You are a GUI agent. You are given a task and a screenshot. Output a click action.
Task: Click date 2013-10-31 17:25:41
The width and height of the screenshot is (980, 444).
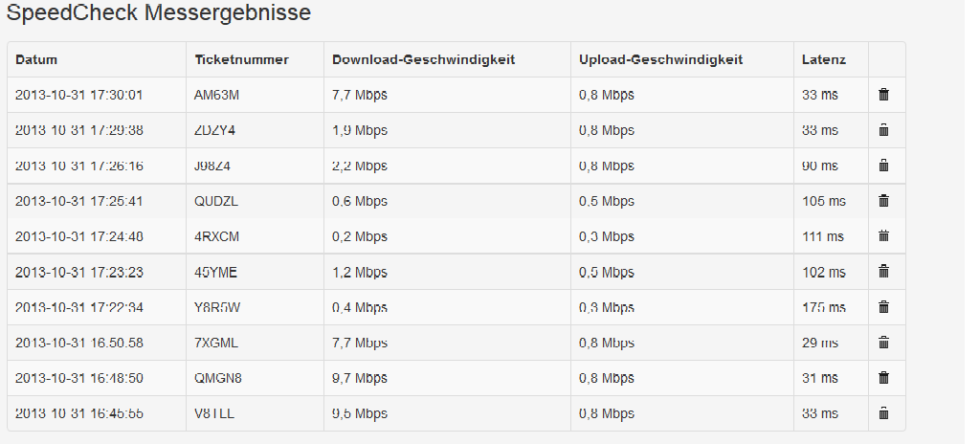[x=78, y=201]
